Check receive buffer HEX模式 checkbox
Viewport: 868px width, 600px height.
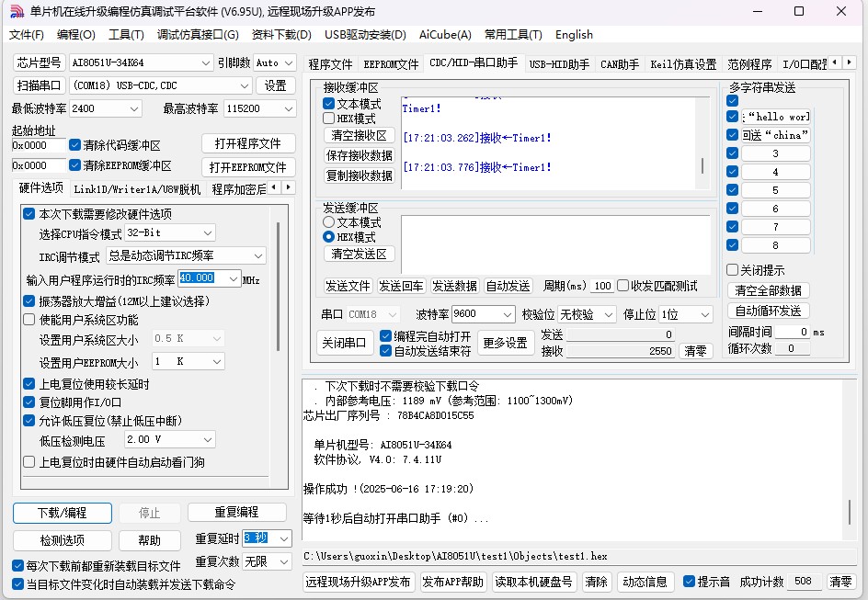tap(328, 118)
